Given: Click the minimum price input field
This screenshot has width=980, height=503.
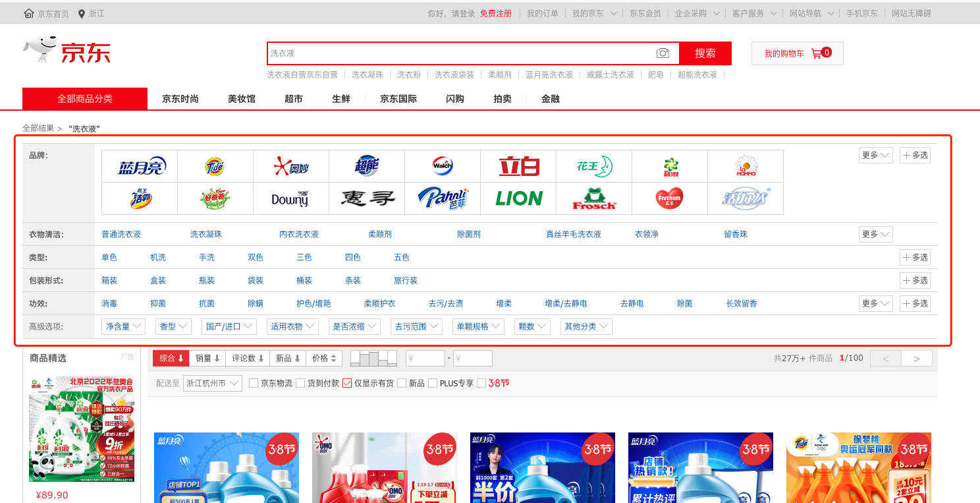Looking at the screenshot, I should [425, 359].
